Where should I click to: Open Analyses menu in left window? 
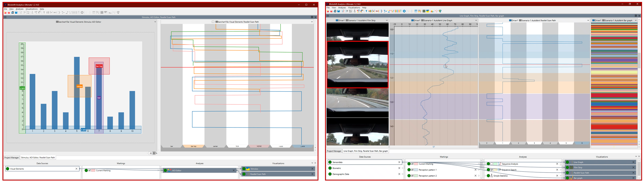(19, 9)
